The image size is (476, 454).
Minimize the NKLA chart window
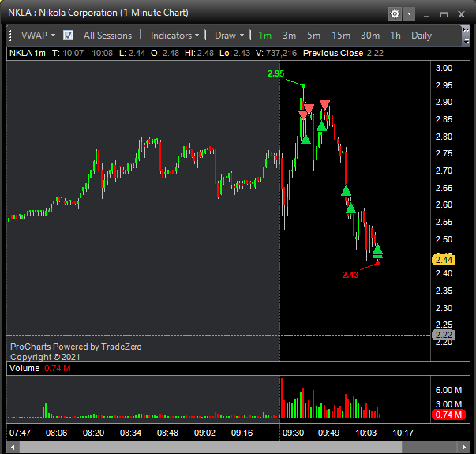tap(426, 14)
